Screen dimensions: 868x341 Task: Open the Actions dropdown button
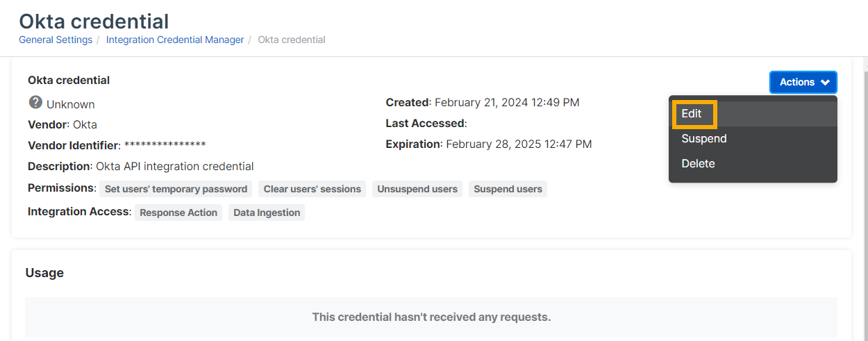803,82
